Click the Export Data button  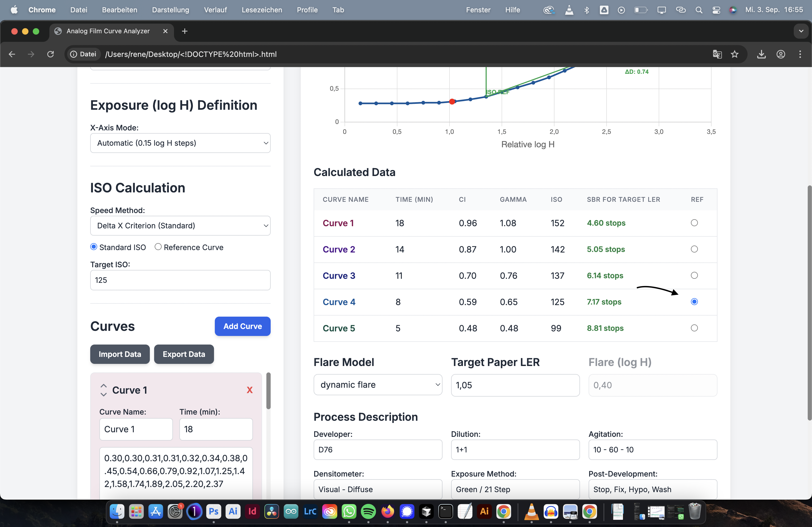tap(184, 354)
